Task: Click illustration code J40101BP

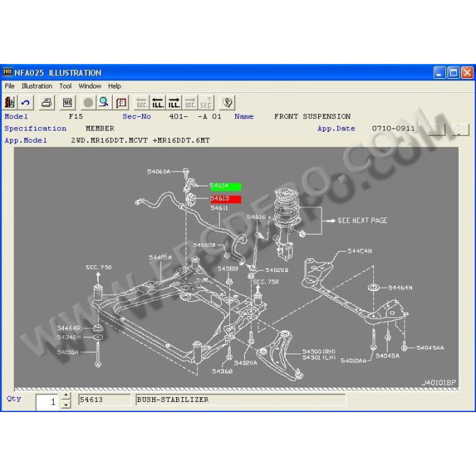Action: pyautogui.click(x=439, y=383)
